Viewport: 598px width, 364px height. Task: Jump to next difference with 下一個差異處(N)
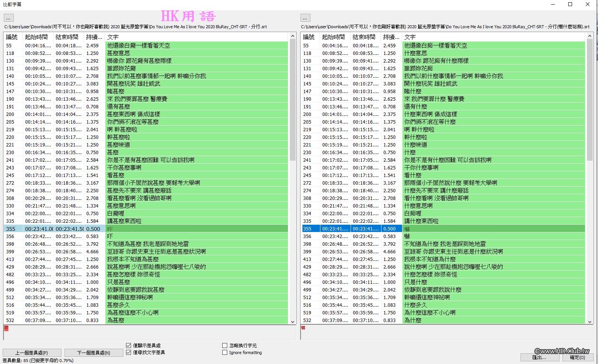(94, 352)
